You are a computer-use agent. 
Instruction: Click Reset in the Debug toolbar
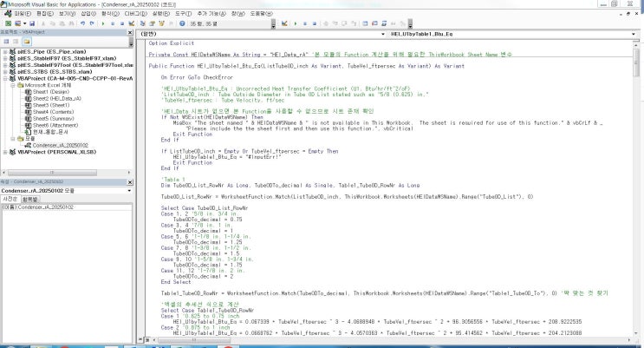coord(314,23)
